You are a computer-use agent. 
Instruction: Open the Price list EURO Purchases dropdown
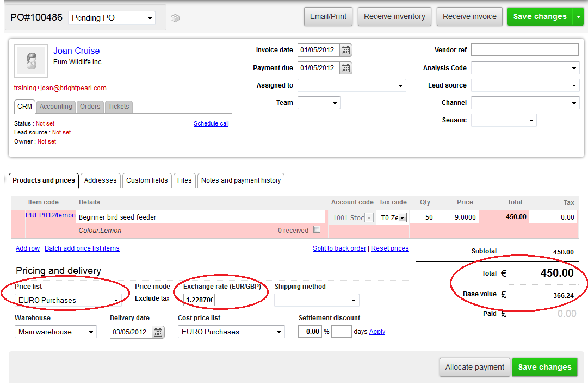click(x=68, y=300)
